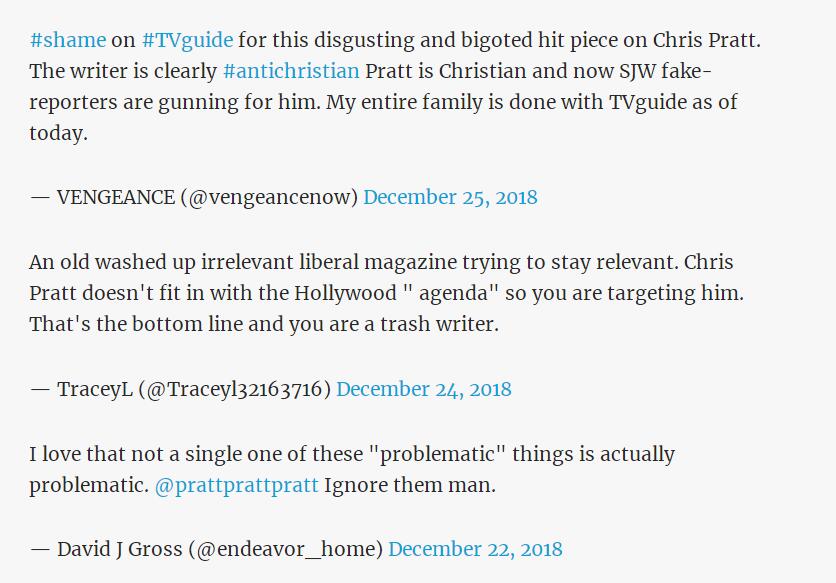Open the December 25, 2018 tweet date
Viewport: 836px width, 583px height.
pos(450,198)
